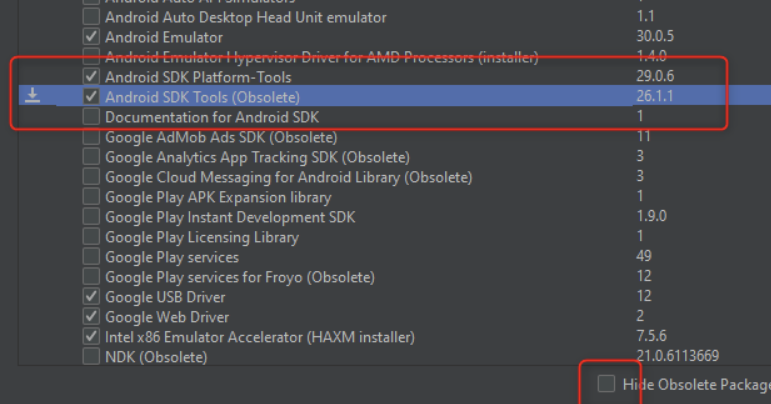Click version 1.1 of Desktop Head Unit emulator
The image size is (771, 404).
pos(645,16)
